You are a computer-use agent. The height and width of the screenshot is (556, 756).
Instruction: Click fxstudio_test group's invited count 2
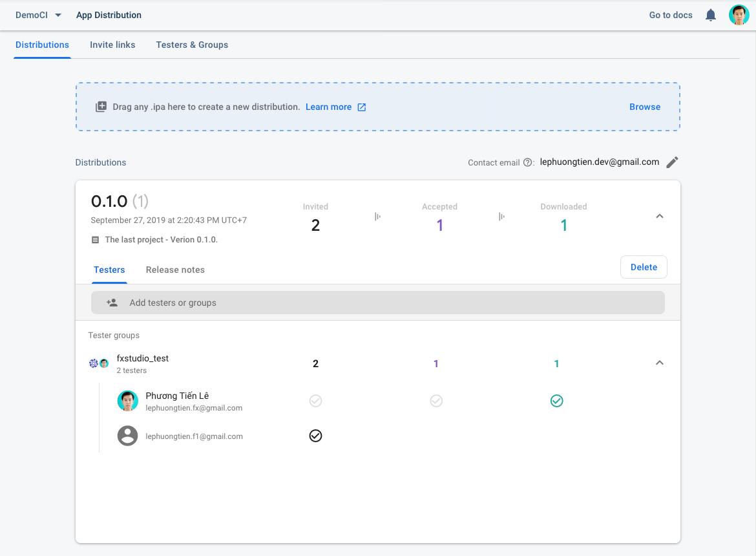315,363
